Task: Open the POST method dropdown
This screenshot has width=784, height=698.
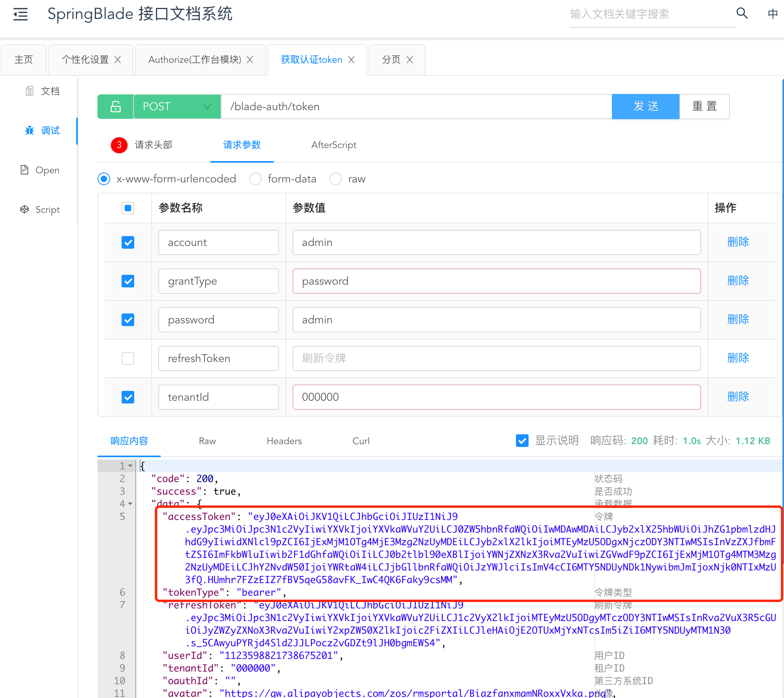Action: tap(177, 107)
